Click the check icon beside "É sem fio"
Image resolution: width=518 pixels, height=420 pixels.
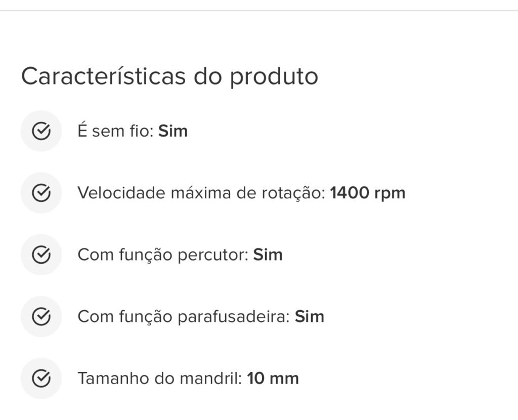tap(41, 131)
